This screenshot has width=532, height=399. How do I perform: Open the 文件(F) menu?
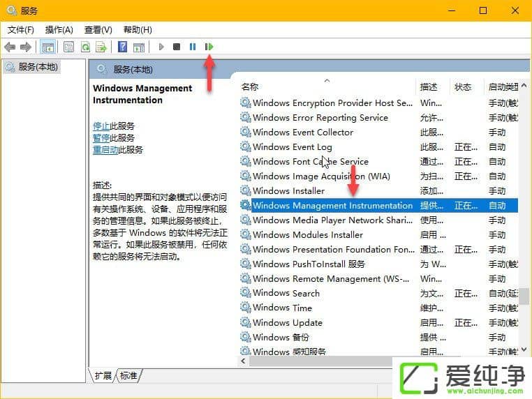tap(21, 30)
